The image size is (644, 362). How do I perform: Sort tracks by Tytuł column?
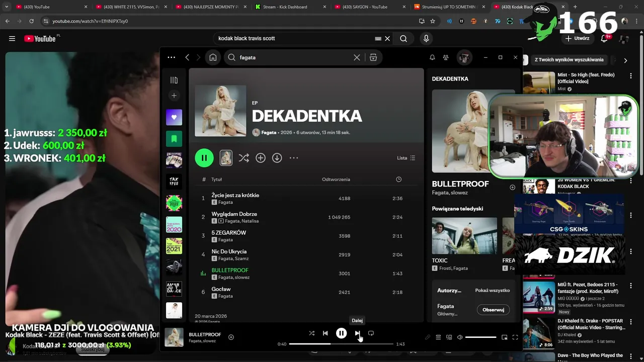216,179
